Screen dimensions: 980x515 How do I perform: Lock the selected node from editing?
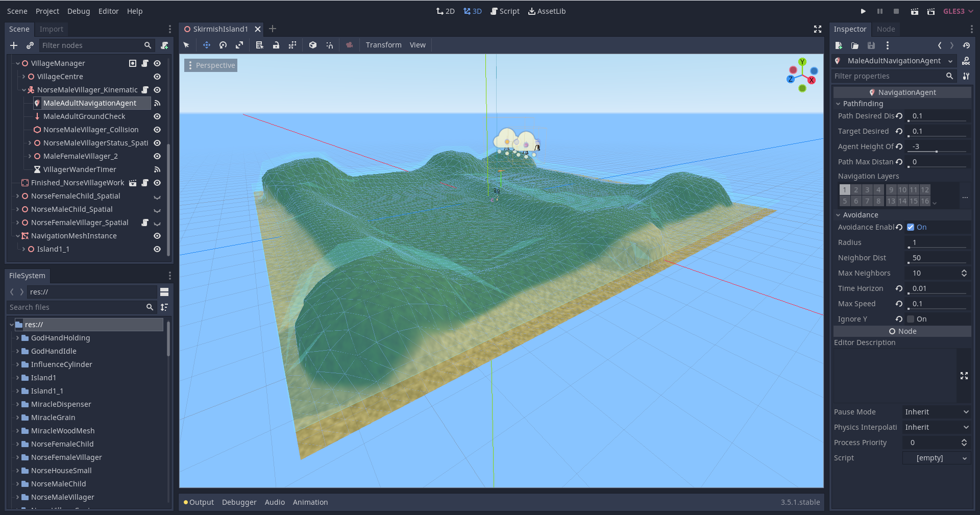point(276,45)
